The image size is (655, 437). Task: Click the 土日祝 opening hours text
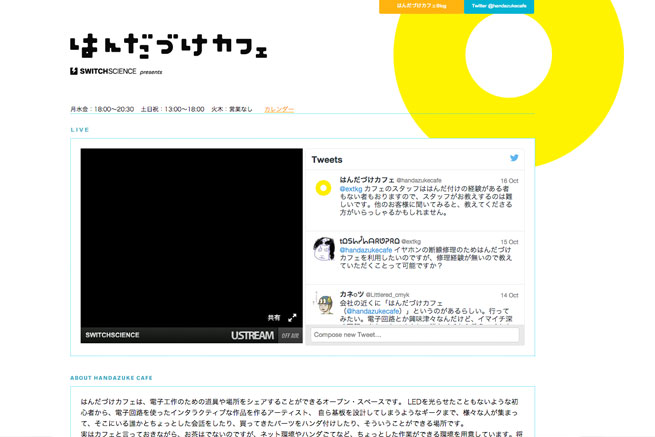tap(172, 109)
